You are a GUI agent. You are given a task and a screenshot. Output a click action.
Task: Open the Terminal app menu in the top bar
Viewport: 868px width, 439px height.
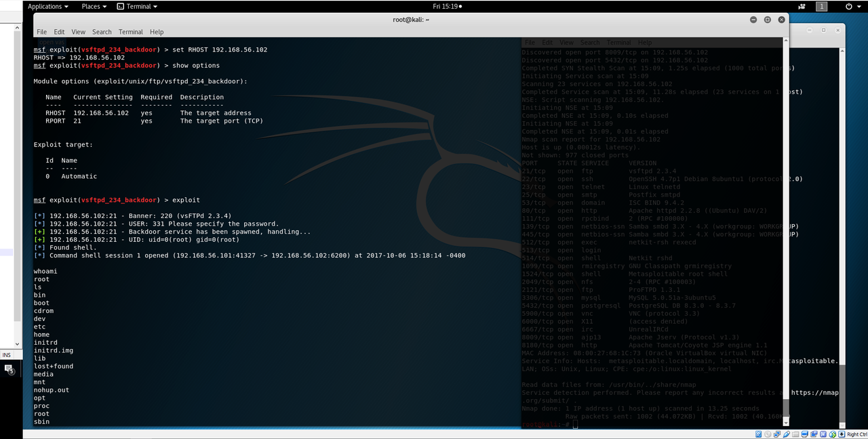[137, 6]
